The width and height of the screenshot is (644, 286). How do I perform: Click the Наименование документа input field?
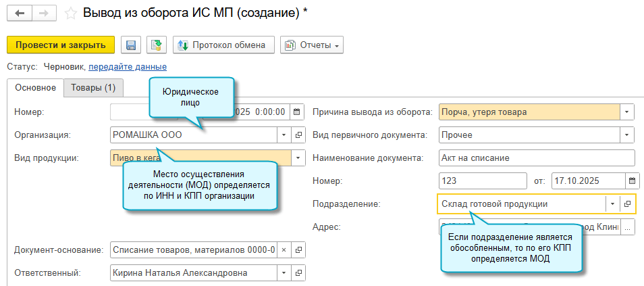pos(537,158)
